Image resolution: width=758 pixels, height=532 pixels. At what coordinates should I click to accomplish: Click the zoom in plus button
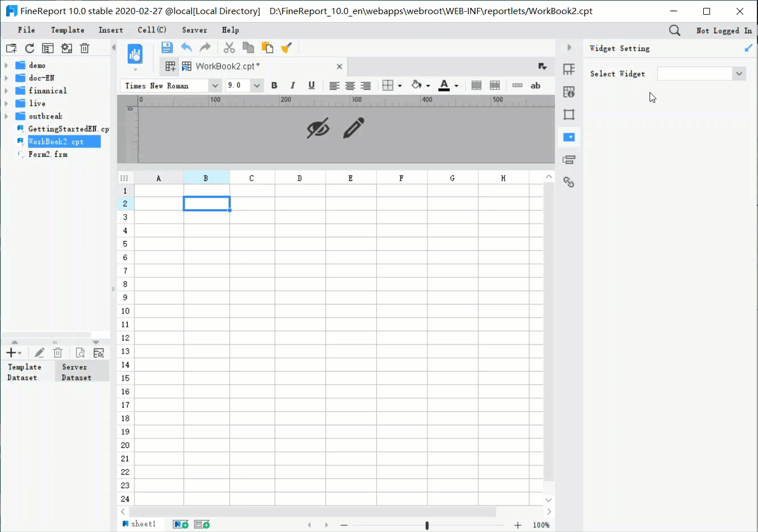point(518,525)
